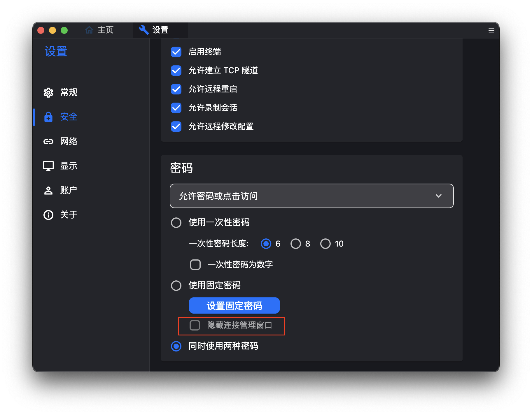Uncheck the 启用终端 checkbox
The height and width of the screenshot is (415, 532).
pyautogui.click(x=176, y=52)
